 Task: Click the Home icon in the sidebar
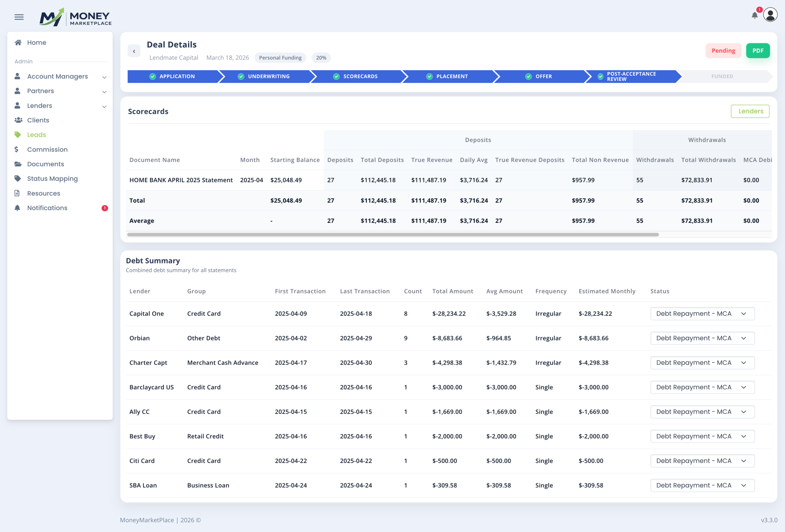18,43
